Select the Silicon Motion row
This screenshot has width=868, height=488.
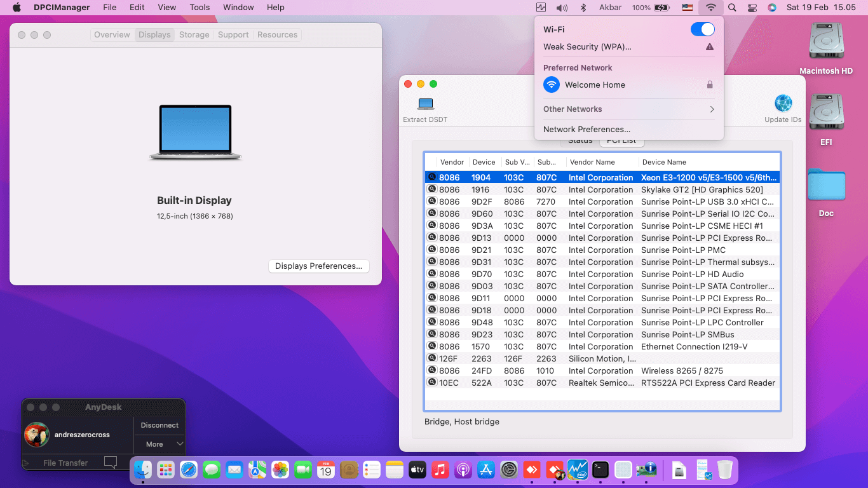pos(602,358)
